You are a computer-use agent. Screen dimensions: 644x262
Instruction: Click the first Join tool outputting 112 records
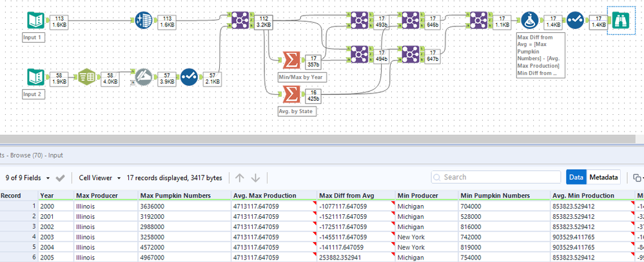coord(241,21)
